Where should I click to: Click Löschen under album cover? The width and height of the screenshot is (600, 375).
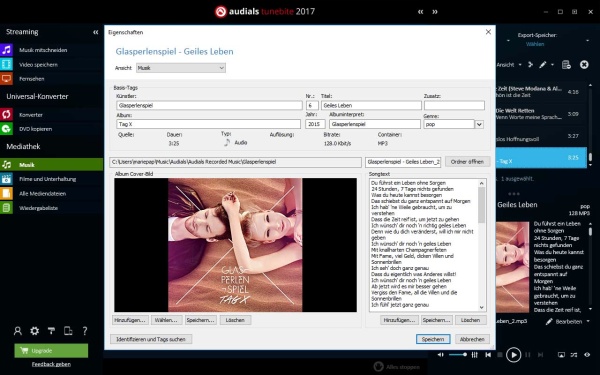(x=235, y=320)
